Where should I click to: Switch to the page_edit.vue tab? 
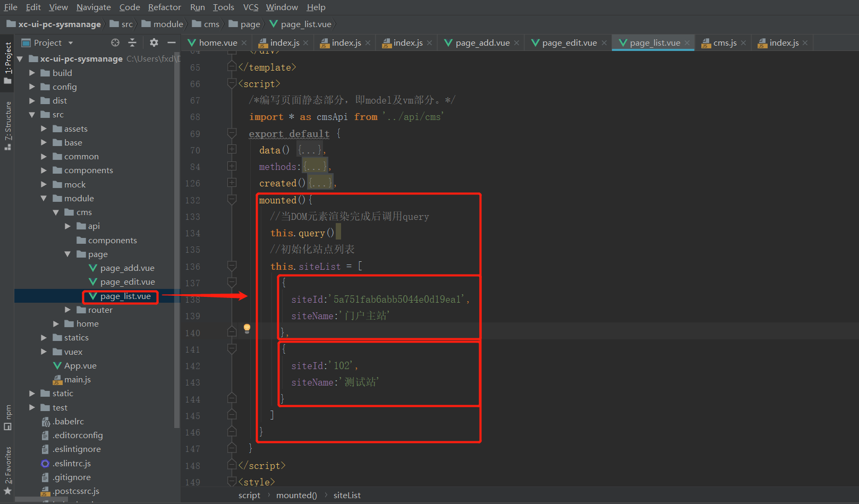(569, 42)
